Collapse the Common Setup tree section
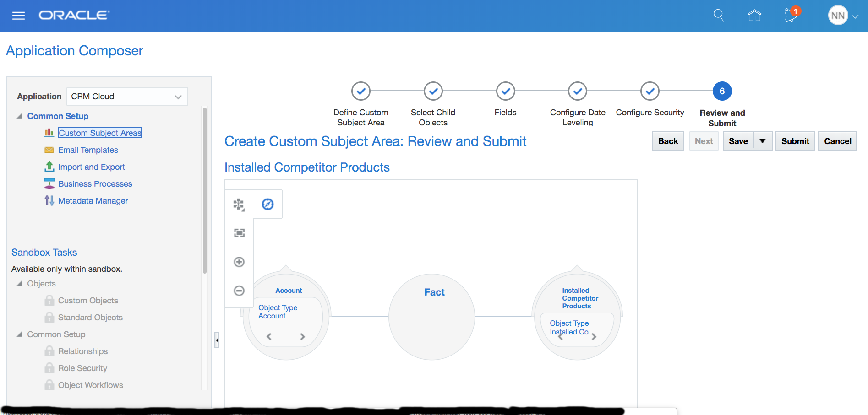The height and width of the screenshot is (415, 868). (20, 116)
